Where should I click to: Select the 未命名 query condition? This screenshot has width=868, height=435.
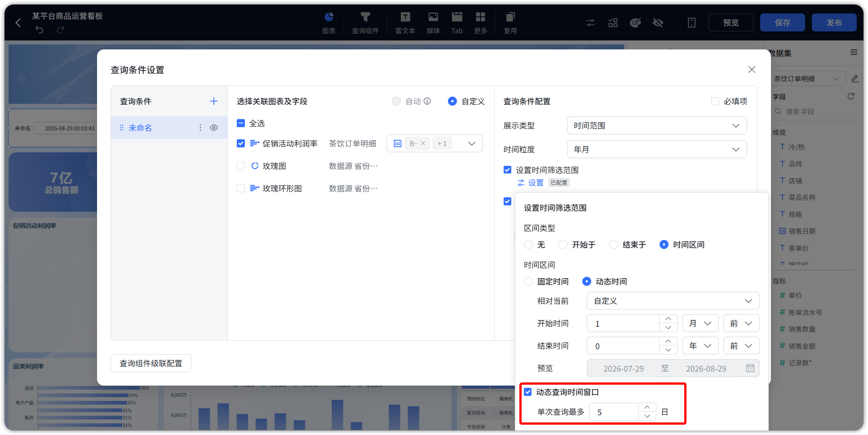point(169,128)
